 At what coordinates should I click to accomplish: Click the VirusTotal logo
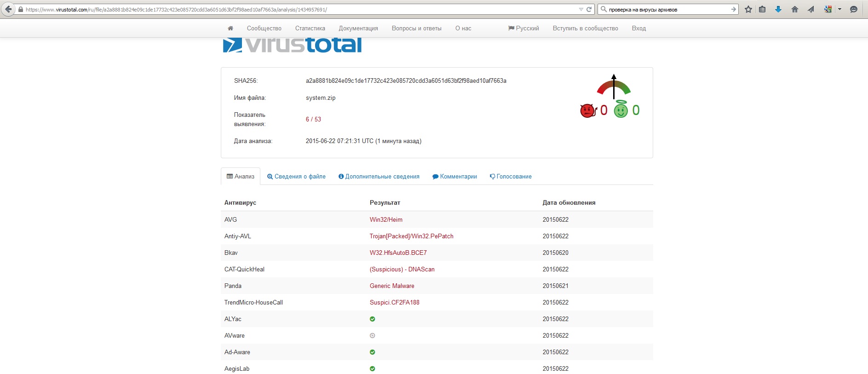click(293, 45)
